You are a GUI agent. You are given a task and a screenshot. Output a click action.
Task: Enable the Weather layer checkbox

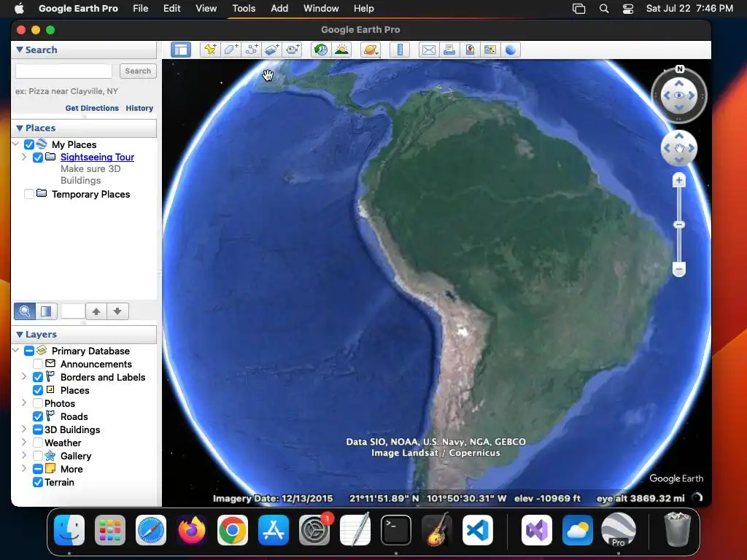tap(38, 443)
